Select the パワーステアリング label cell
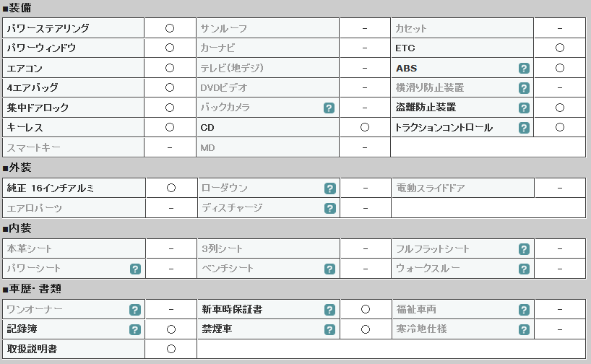This screenshot has height=364, width=591. [73, 28]
